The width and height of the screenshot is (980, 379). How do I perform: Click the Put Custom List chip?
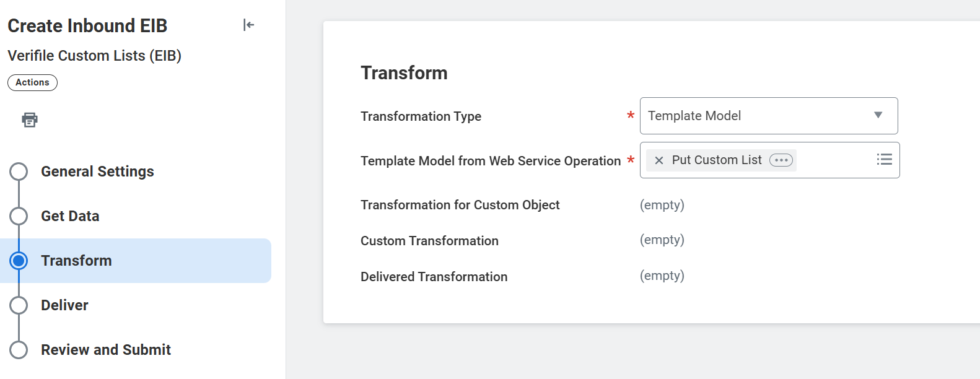click(717, 160)
